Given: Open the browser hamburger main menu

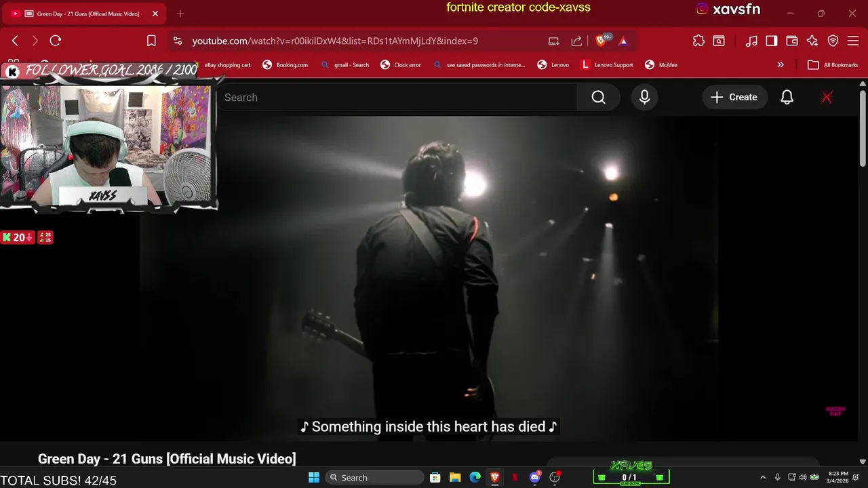Looking at the screenshot, I should coord(853,41).
